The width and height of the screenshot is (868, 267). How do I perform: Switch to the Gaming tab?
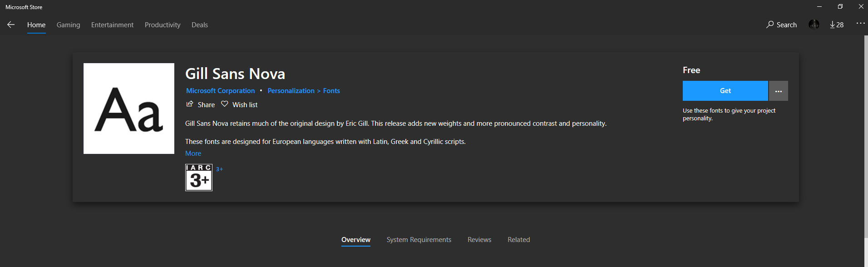click(x=69, y=25)
